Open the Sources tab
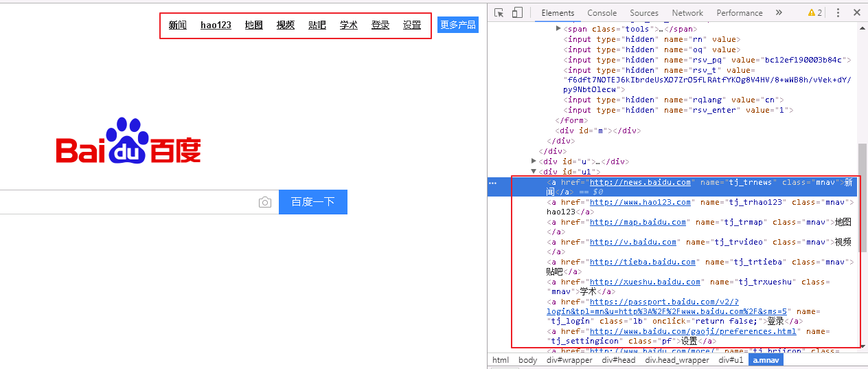 click(644, 12)
